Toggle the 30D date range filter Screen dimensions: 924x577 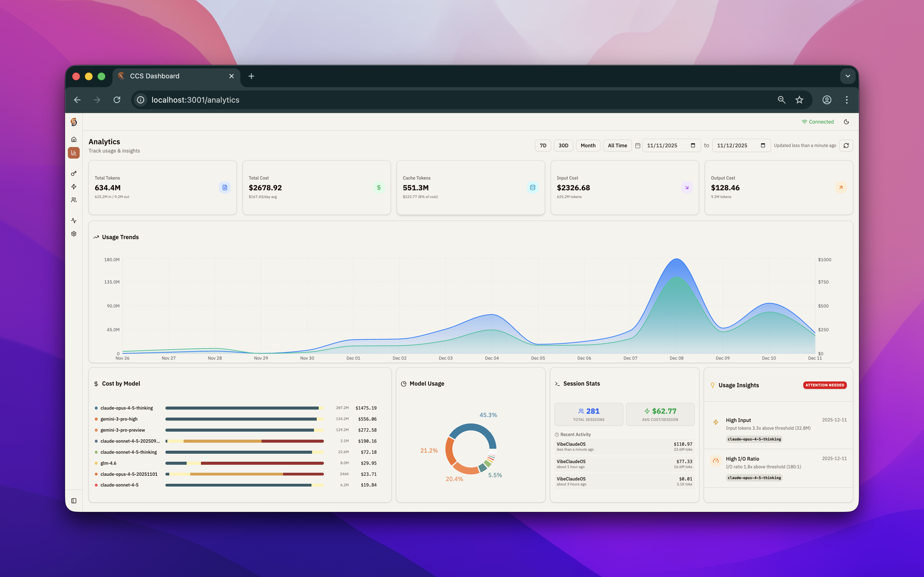(563, 145)
